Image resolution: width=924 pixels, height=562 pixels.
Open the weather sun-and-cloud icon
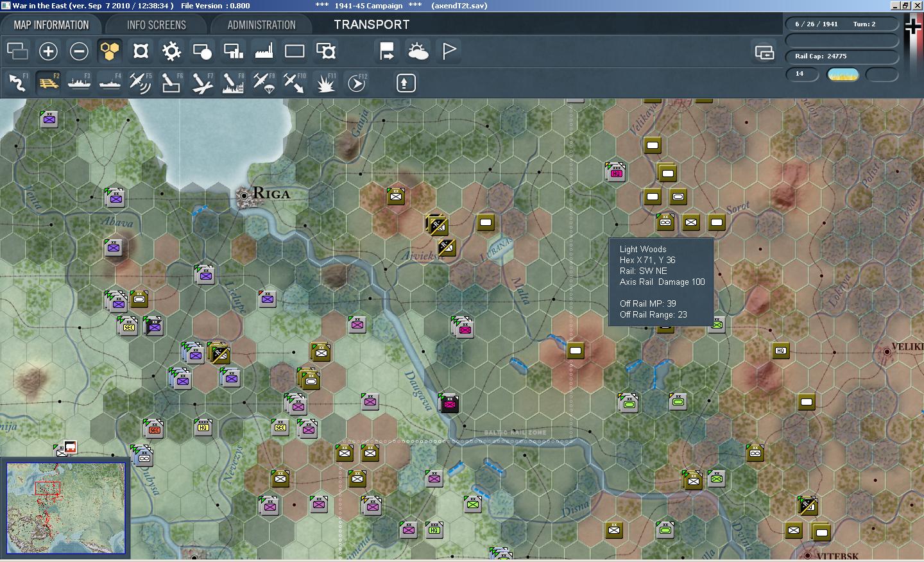[x=418, y=51]
